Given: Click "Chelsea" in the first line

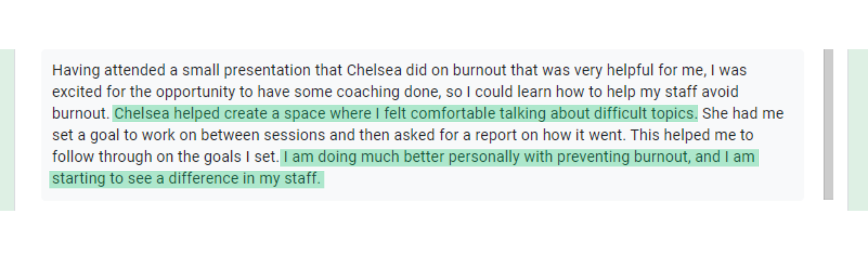Looking at the screenshot, I should click(x=374, y=70).
